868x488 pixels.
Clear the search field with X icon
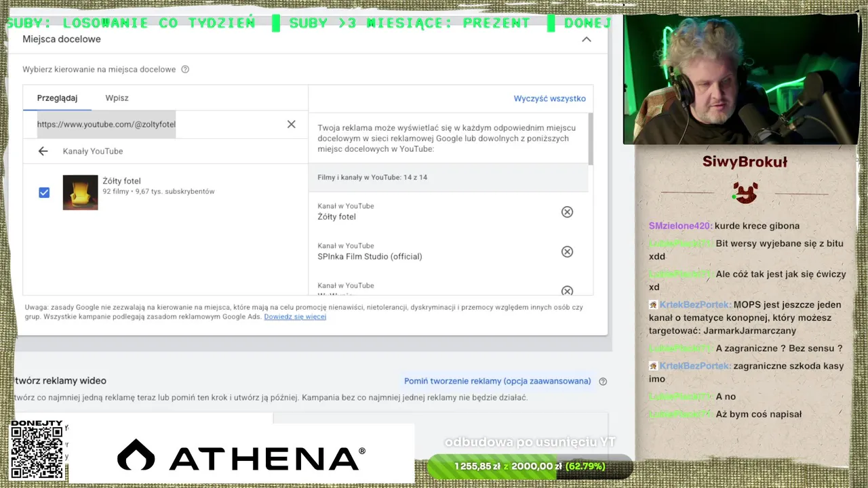tap(291, 124)
